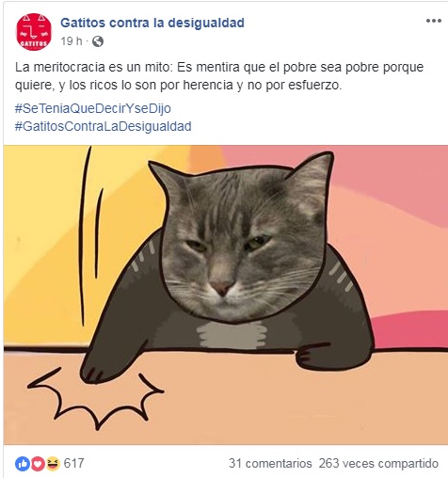Screen dimensions: 448x478
Task: Click the red Gatitos page avatar
Action: (34, 32)
